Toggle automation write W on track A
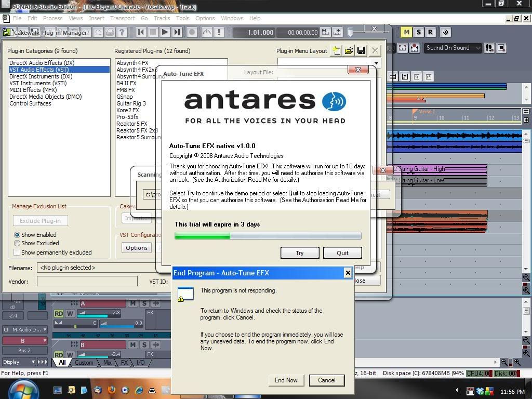The image size is (532, 399). tap(70, 313)
